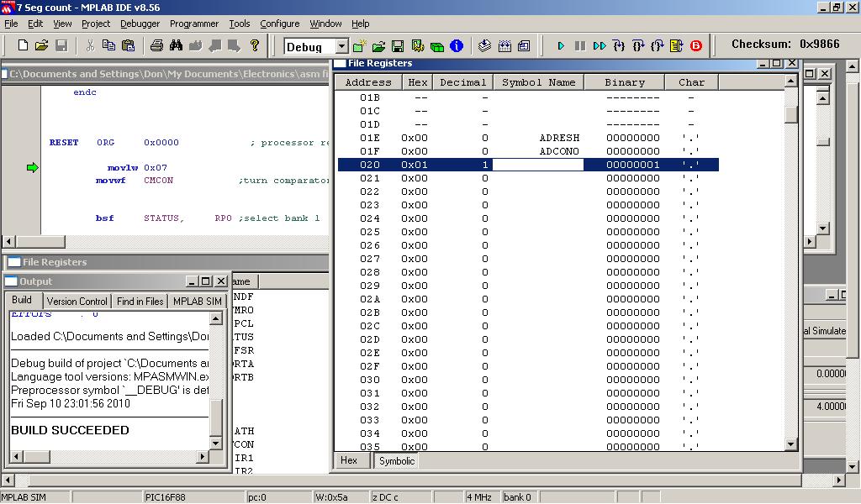Click the Cut scissors icon
Image resolution: width=861 pixels, height=504 pixels.
click(x=91, y=45)
